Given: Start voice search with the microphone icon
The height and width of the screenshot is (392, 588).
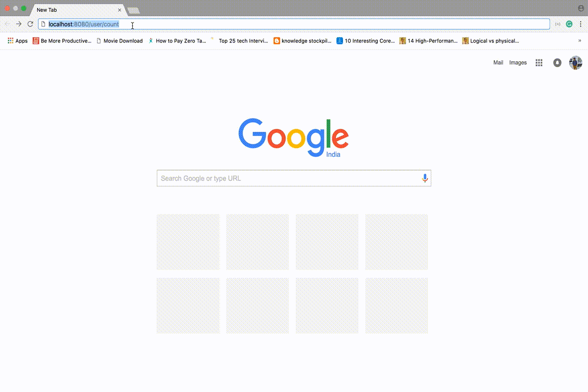Looking at the screenshot, I should tap(425, 178).
